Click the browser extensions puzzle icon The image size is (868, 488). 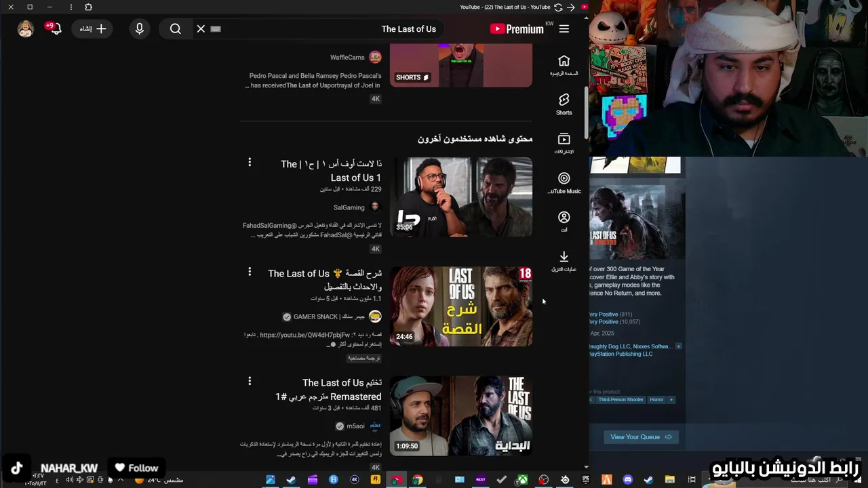point(88,7)
